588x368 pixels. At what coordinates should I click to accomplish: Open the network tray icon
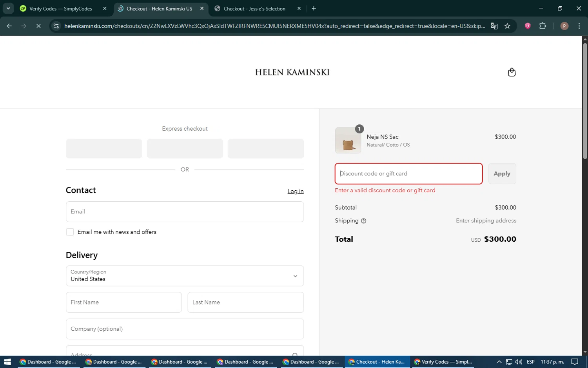tap(509, 362)
